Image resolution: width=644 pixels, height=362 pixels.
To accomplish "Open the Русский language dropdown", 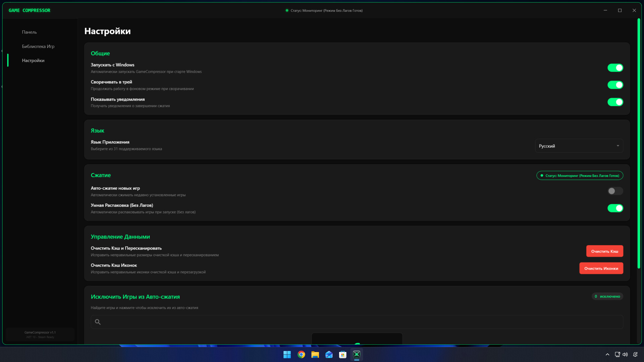I will [579, 146].
